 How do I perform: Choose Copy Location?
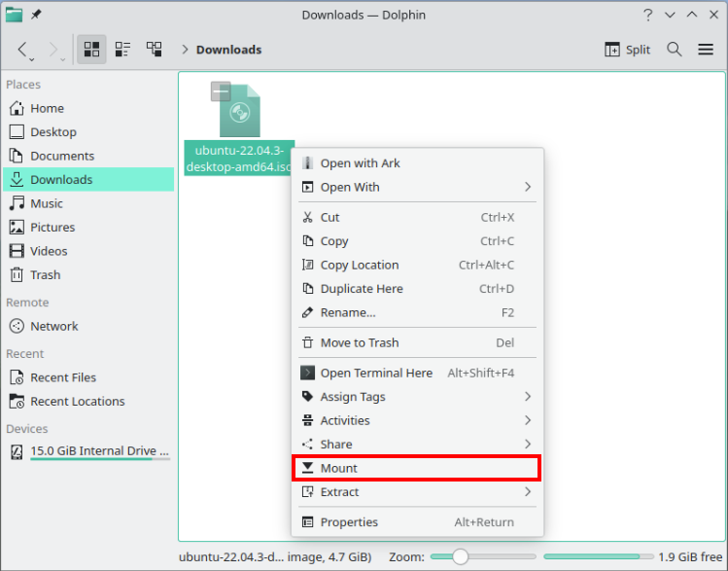[417, 265]
